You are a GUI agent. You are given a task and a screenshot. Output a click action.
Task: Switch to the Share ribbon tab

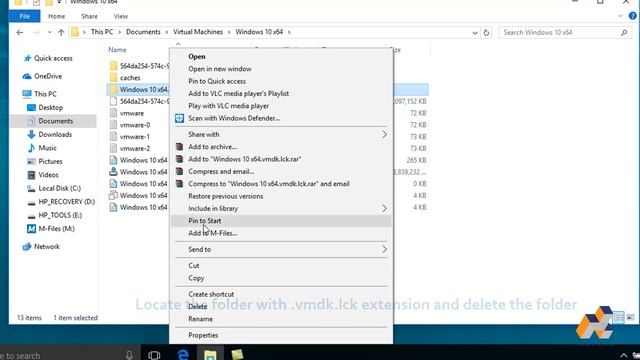pyautogui.click(x=89, y=16)
